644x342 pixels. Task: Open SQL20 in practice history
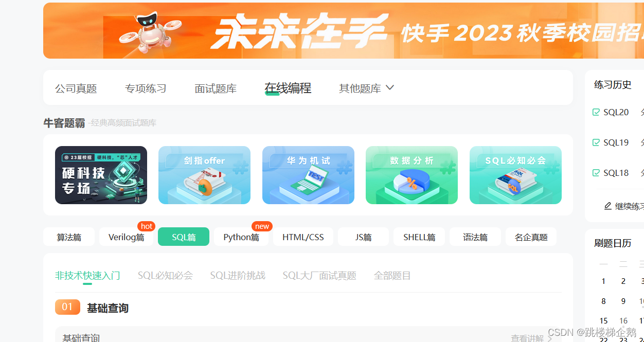616,112
